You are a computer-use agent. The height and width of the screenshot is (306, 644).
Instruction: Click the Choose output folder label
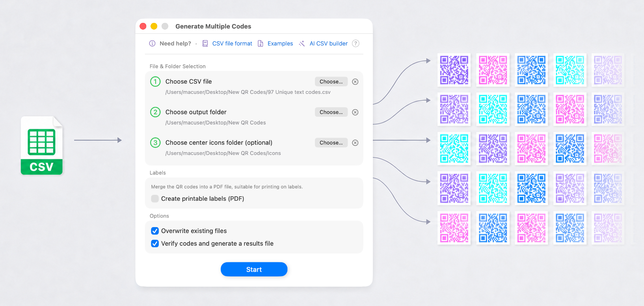(x=196, y=112)
